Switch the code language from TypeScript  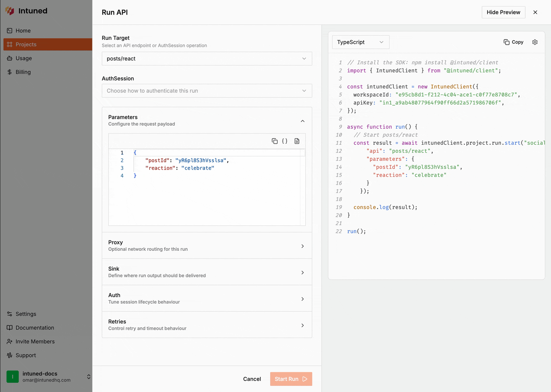tap(360, 42)
